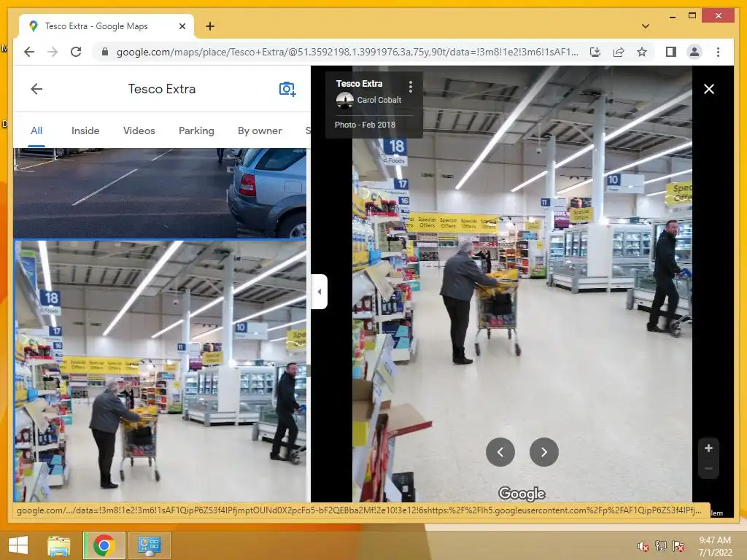Go back in Chrome browser history
Image resolution: width=747 pixels, height=560 pixels.
pyautogui.click(x=29, y=52)
